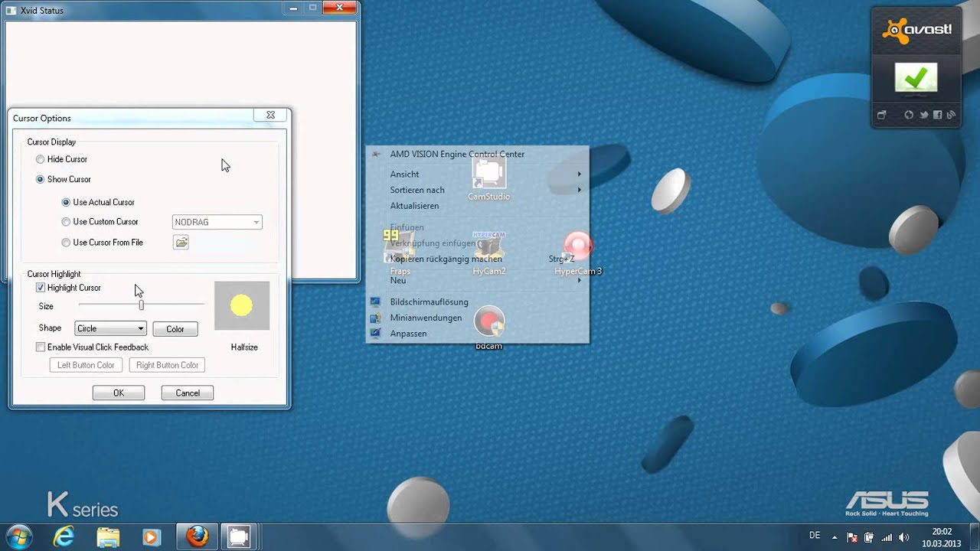Open Internet Explorer from the taskbar

click(x=64, y=537)
